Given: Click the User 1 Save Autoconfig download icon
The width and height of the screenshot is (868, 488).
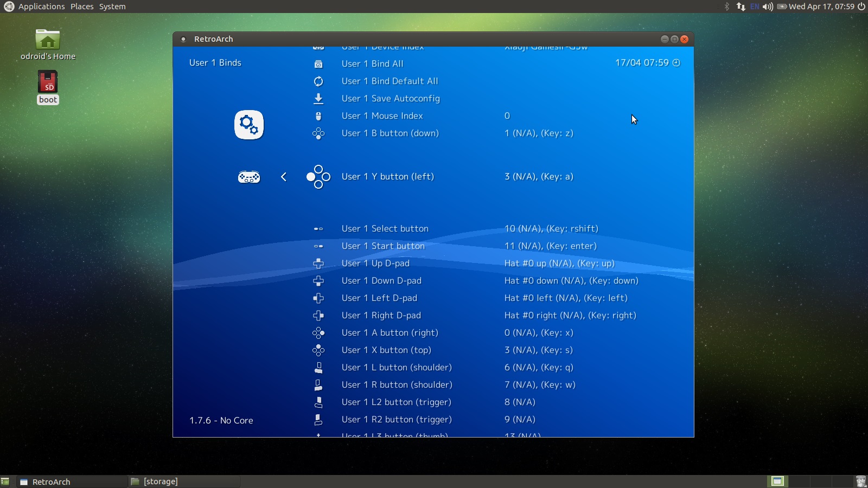Looking at the screenshot, I should coord(318,99).
